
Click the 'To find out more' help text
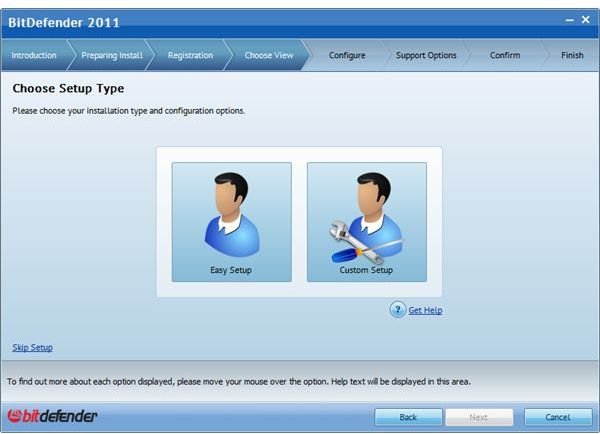click(x=239, y=382)
